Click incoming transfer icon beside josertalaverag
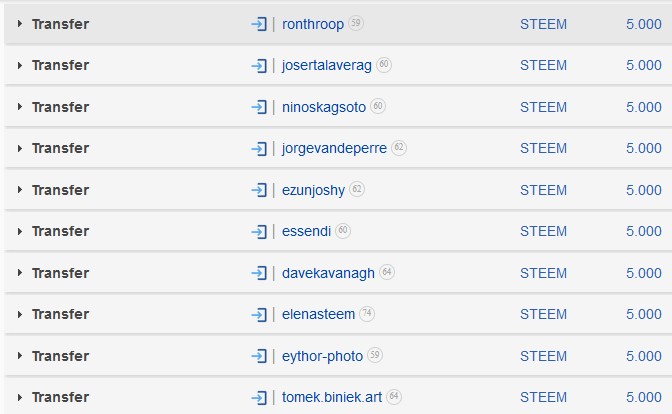 259,66
